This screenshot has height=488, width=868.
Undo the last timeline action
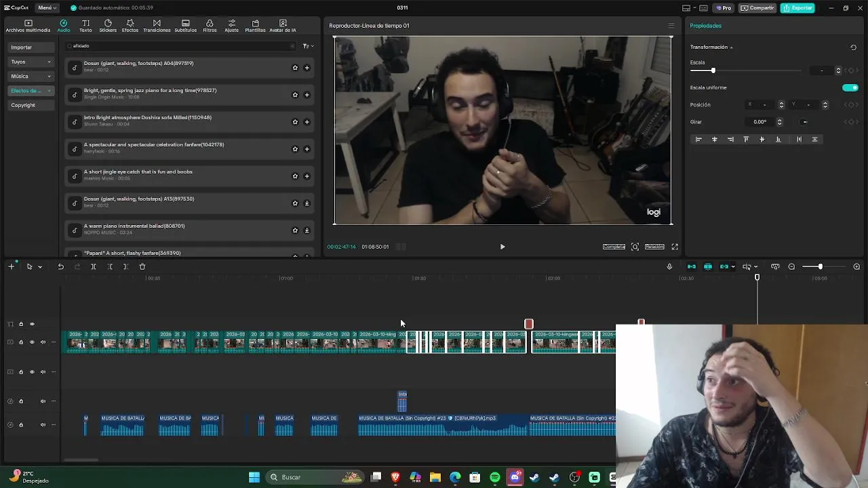coord(60,267)
